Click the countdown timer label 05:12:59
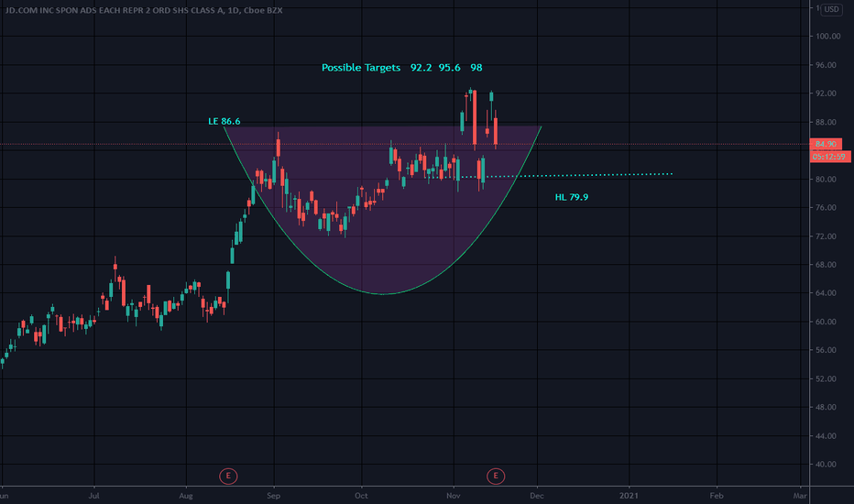The image size is (854, 504). pos(829,157)
